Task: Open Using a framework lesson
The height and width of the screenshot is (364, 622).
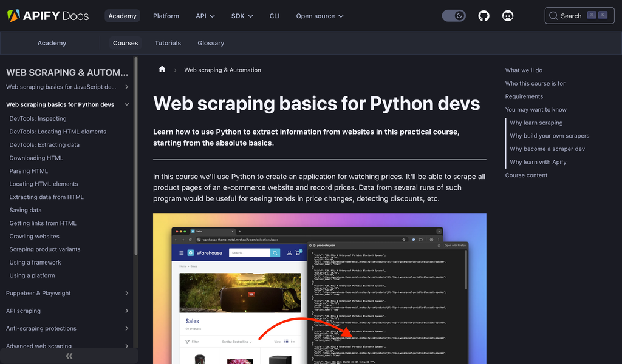Action: tap(35, 262)
